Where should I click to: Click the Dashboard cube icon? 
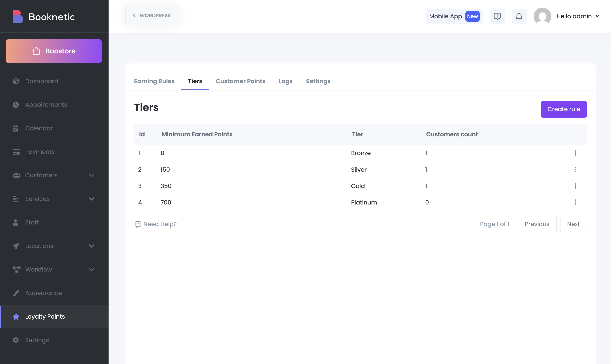16,81
